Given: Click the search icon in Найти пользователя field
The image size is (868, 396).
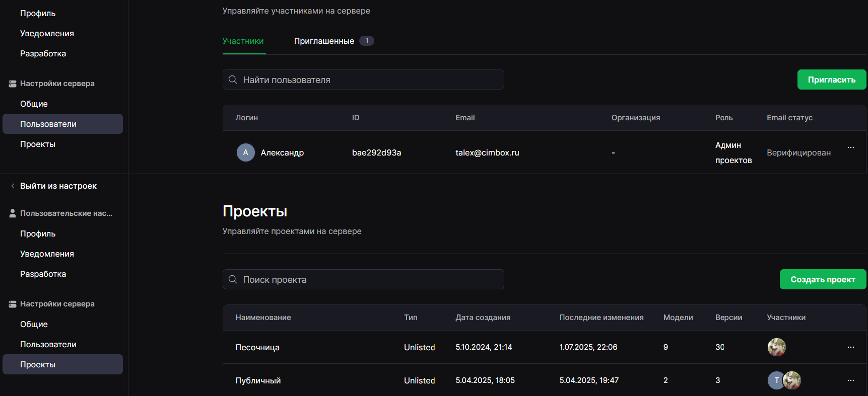Looking at the screenshot, I should pos(233,80).
